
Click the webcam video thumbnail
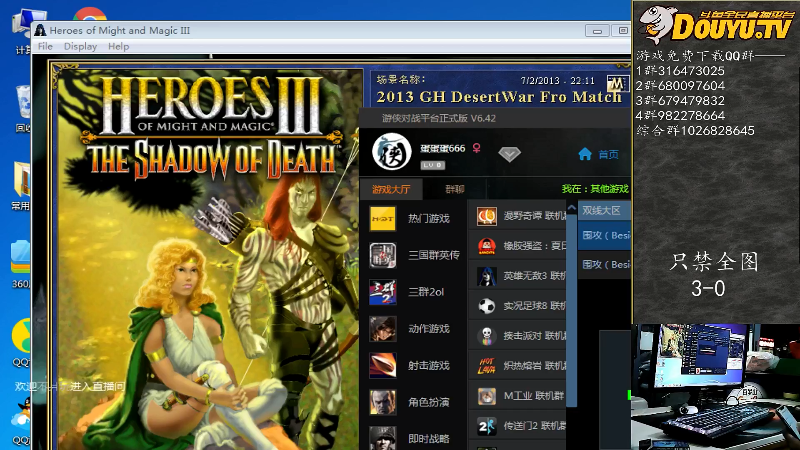[715, 387]
